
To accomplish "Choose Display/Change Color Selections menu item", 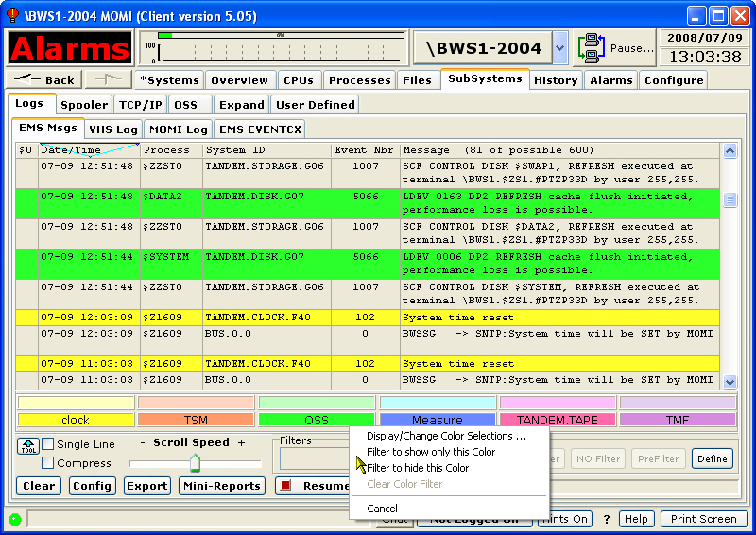I will 446,436.
